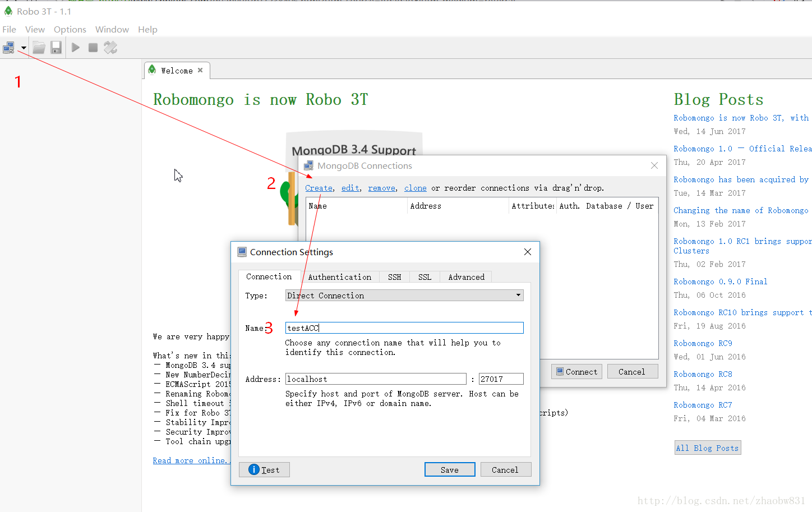The image size is (812, 512).
Task: Close the Connection Settings dialog
Action: (x=528, y=252)
